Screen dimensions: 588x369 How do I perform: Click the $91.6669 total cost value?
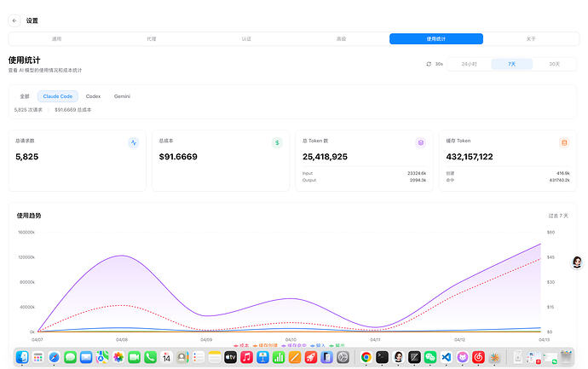[178, 157]
